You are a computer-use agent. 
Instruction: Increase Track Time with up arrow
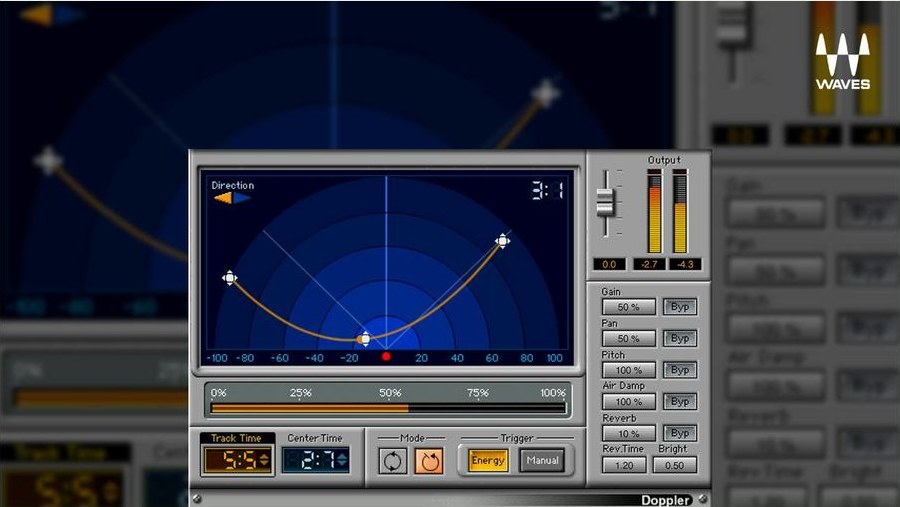[x=264, y=456]
